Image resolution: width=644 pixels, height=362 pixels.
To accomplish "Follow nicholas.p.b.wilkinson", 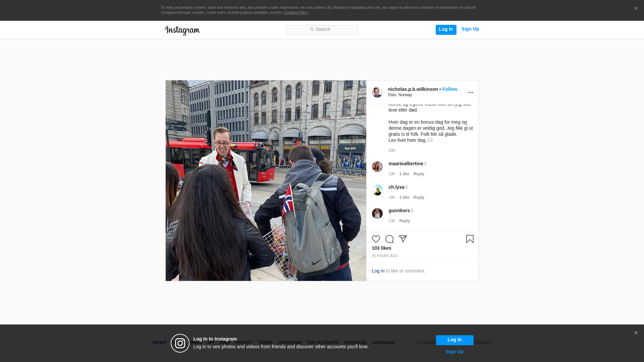I will [x=449, y=89].
